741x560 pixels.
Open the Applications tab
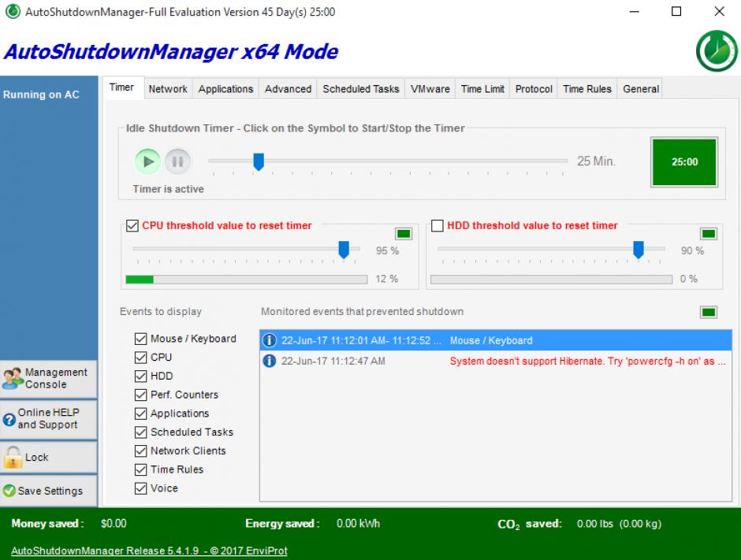tap(225, 89)
